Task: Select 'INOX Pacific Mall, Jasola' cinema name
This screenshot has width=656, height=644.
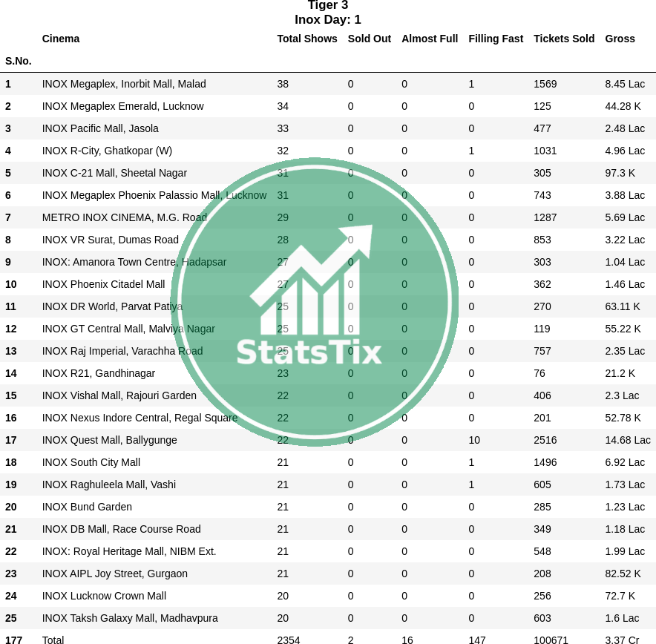Action: pos(100,128)
